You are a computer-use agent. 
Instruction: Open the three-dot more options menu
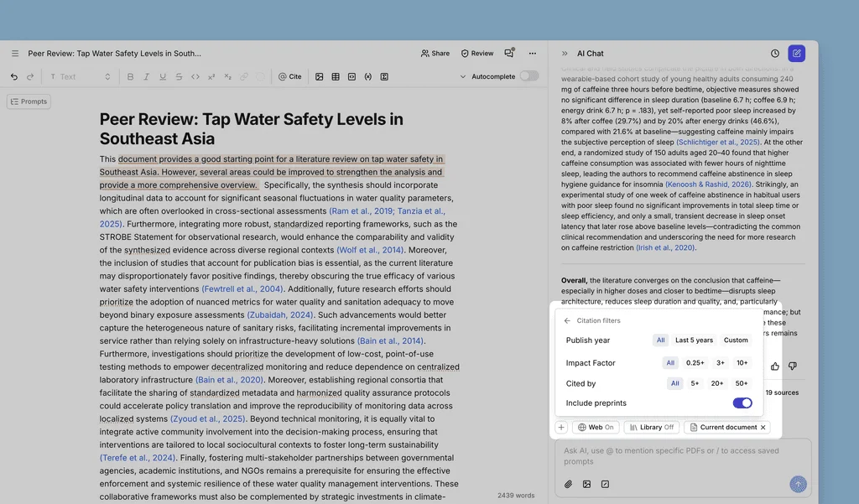coord(533,54)
